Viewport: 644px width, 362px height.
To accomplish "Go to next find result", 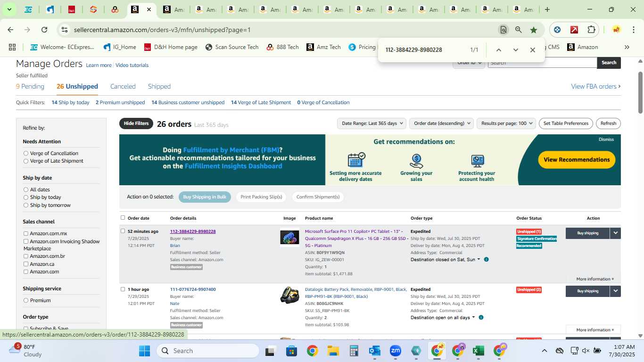I will click(516, 50).
